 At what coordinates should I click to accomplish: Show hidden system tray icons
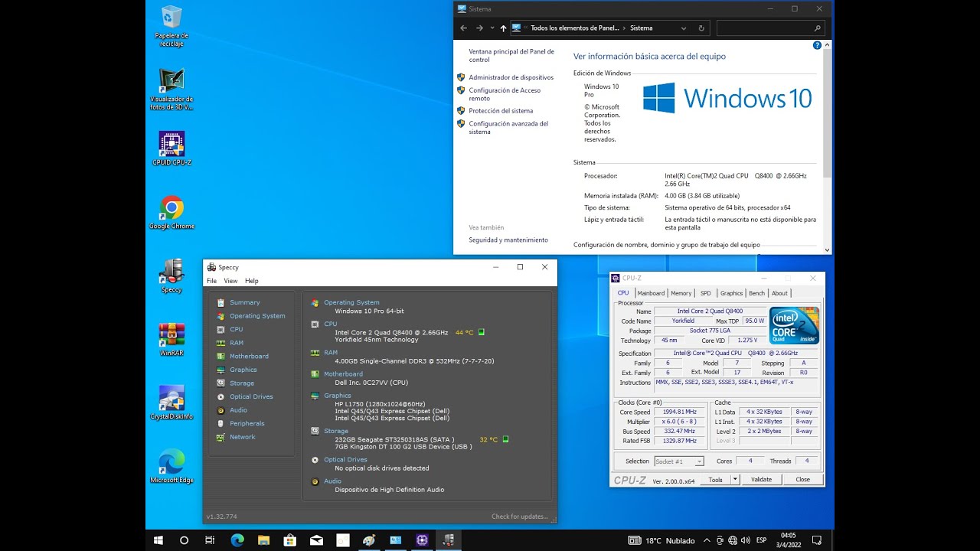(x=707, y=540)
